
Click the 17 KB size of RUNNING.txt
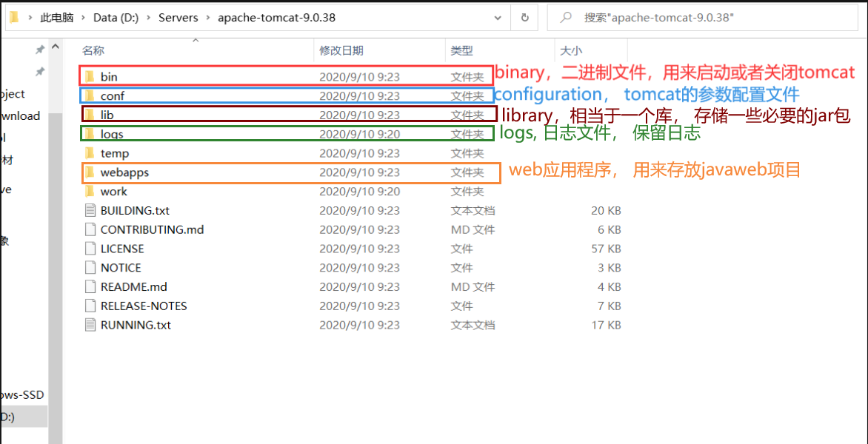coord(606,325)
